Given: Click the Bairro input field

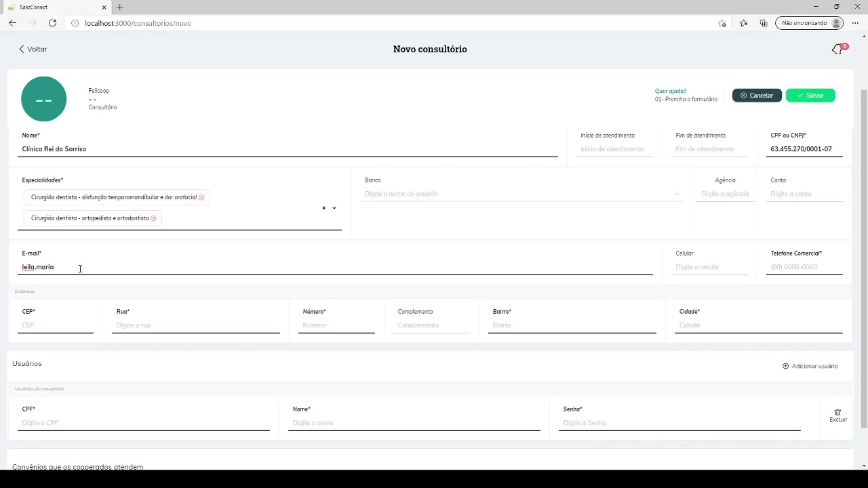Looking at the screenshot, I should (572, 325).
